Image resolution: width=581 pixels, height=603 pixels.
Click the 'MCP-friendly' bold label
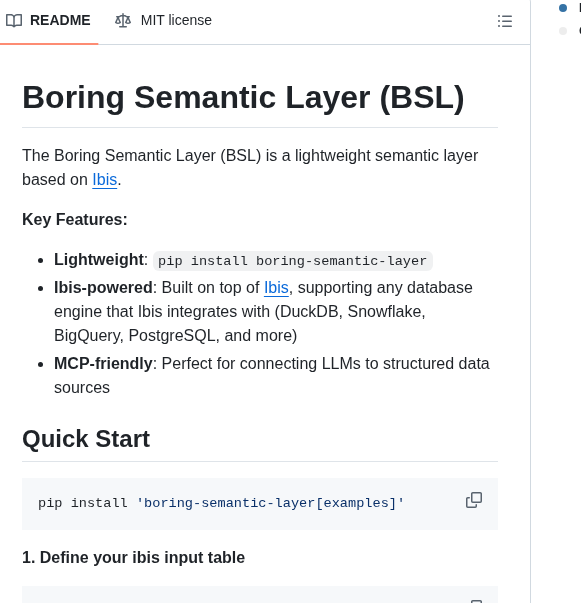tap(103, 364)
